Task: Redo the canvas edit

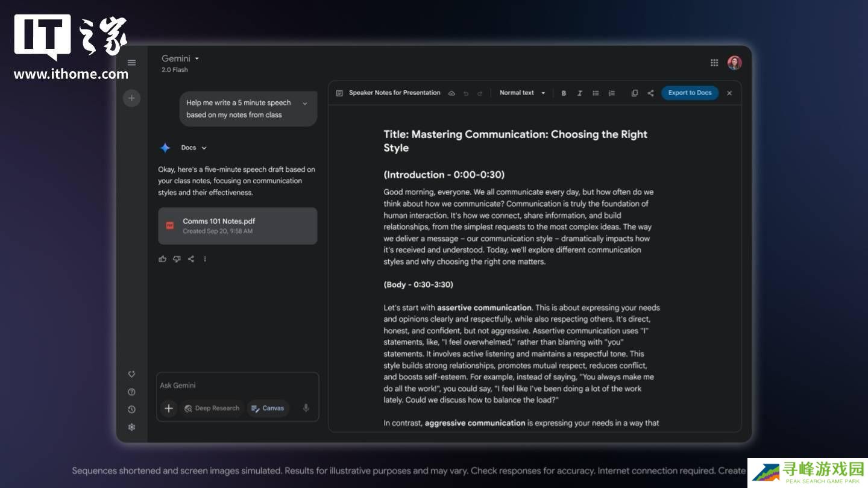Action: [480, 93]
